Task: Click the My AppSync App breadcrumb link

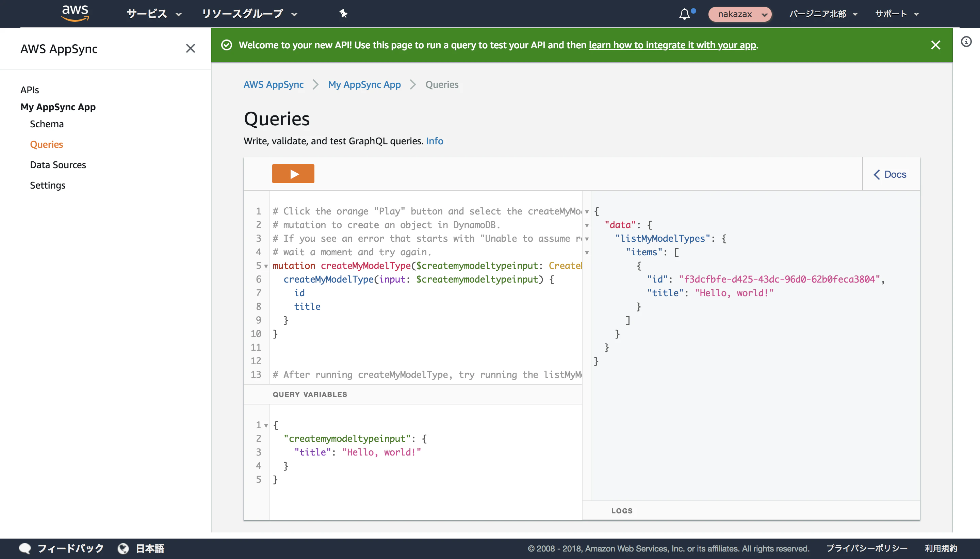Action: (x=364, y=84)
